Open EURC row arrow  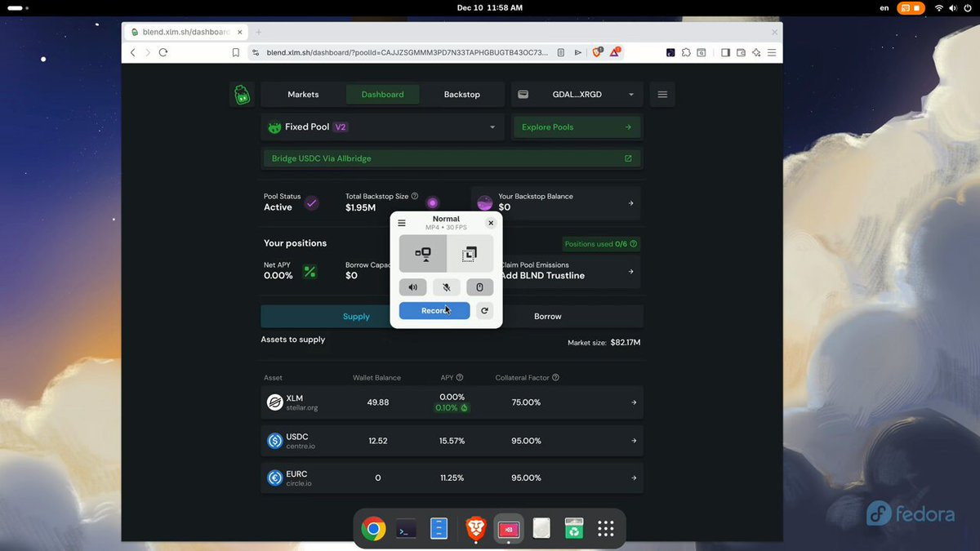click(634, 478)
